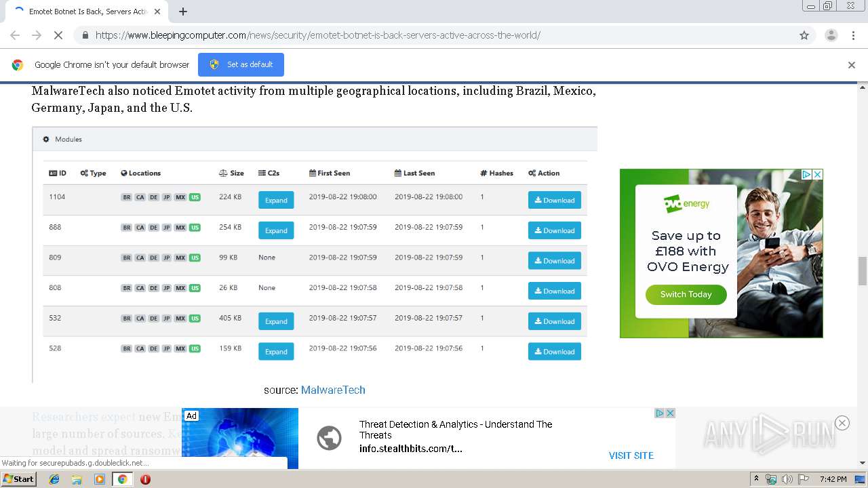868x488 pixels.
Task: Click the taskbar clock 7:42 PM
Action: point(833,479)
